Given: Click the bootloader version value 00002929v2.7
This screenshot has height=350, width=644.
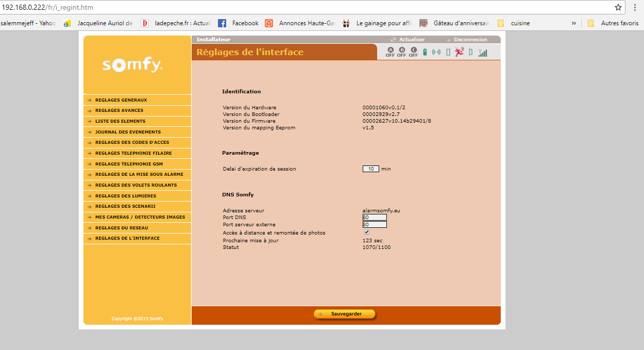Looking at the screenshot, I should click(x=381, y=114).
